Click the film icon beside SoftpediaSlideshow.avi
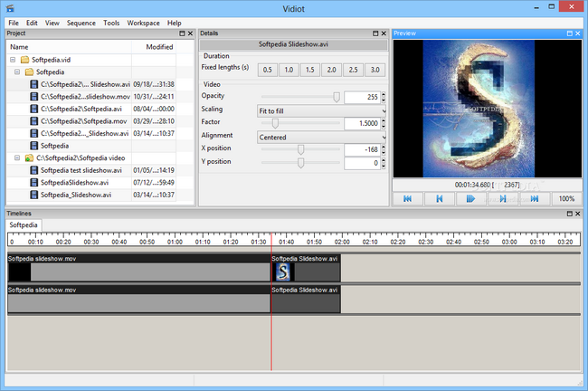This screenshot has width=588, height=391. point(33,182)
